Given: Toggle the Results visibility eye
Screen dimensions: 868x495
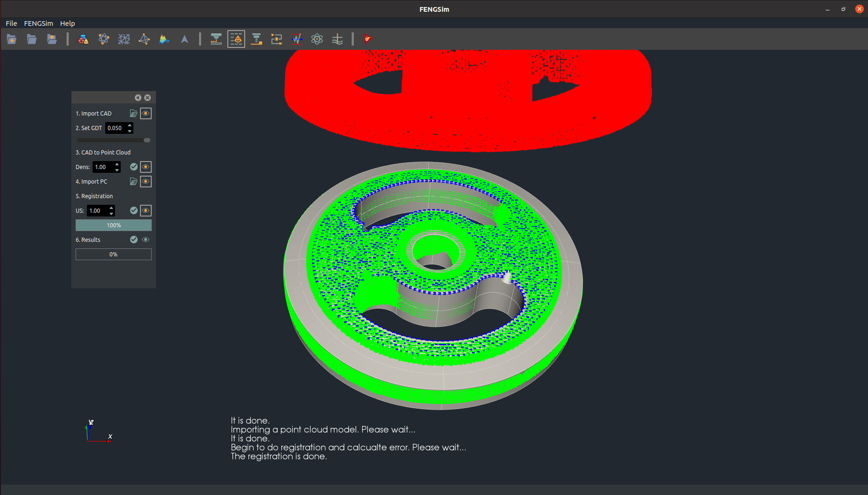Looking at the screenshot, I should (146, 240).
